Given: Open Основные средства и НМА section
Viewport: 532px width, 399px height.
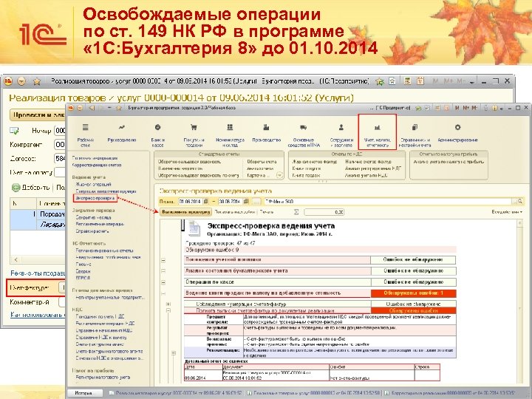Looking at the screenshot, I should [x=304, y=134].
